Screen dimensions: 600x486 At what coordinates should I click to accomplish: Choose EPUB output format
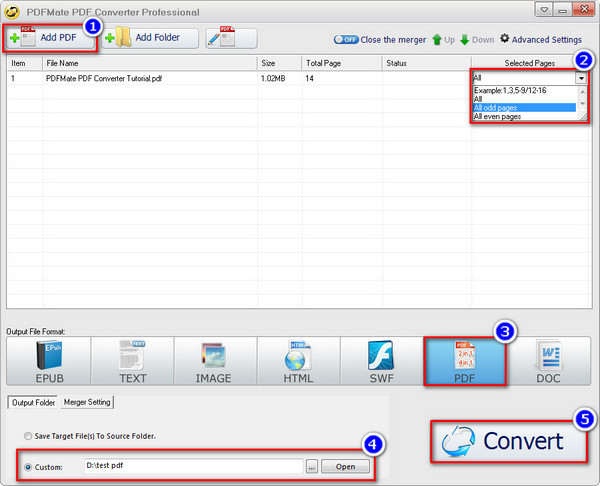point(49,361)
